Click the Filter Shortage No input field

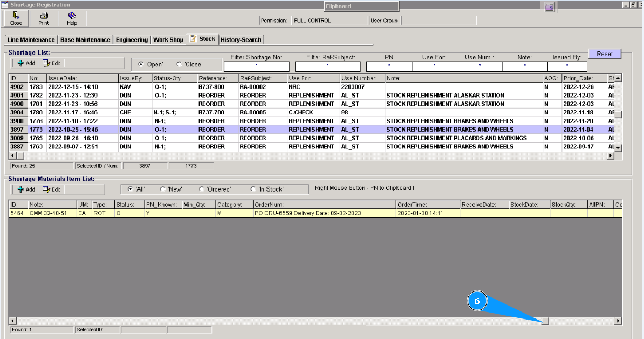coord(256,66)
